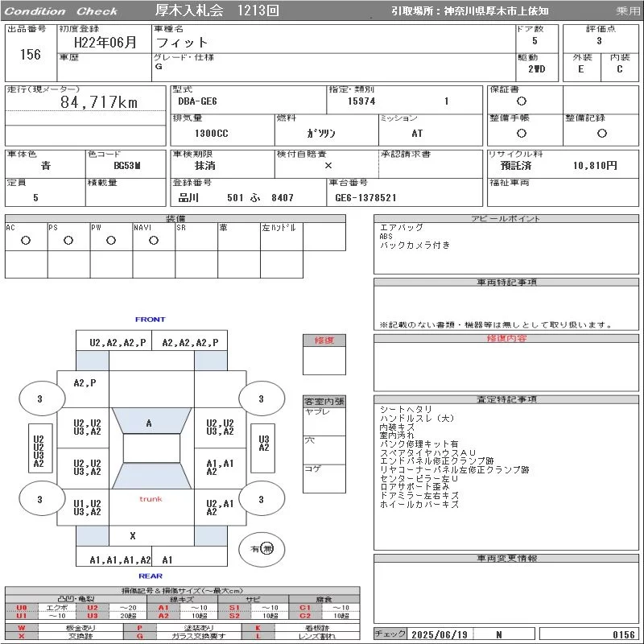
Task: Click the check date 2025/06/19
Action: tap(440, 634)
